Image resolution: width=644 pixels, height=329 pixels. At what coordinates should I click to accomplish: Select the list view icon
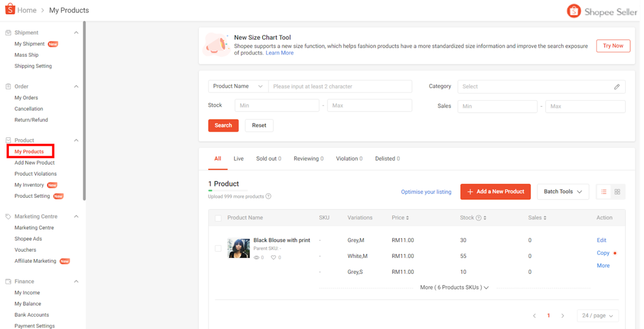(604, 192)
